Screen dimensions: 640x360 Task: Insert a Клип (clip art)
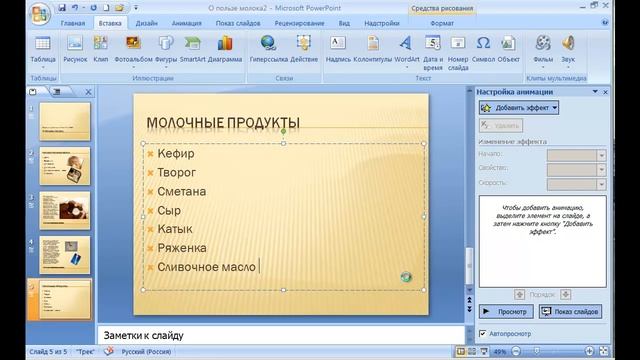pyautogui.click(x=100, y=49)
